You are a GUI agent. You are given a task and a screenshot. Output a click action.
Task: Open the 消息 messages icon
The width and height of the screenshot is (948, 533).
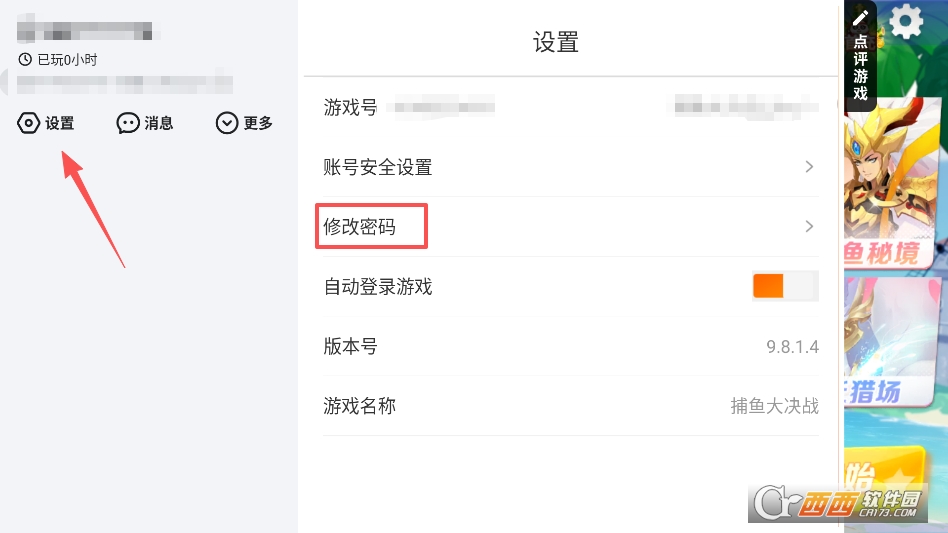pos(145,123)
